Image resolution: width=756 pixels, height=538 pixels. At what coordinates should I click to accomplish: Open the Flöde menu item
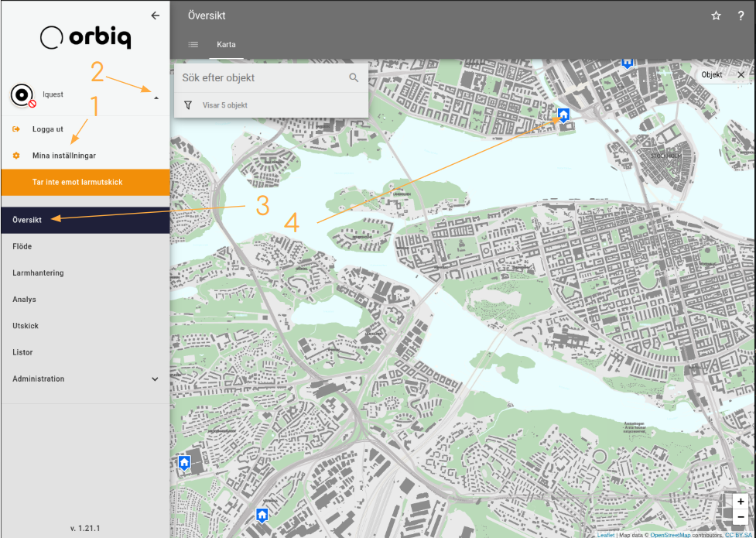pyautogui.click(x=22, y=247)
